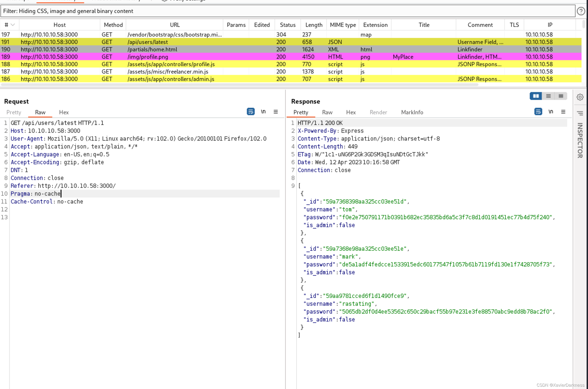Toggle word wrap in Request panel

click(x=251, y=112)
